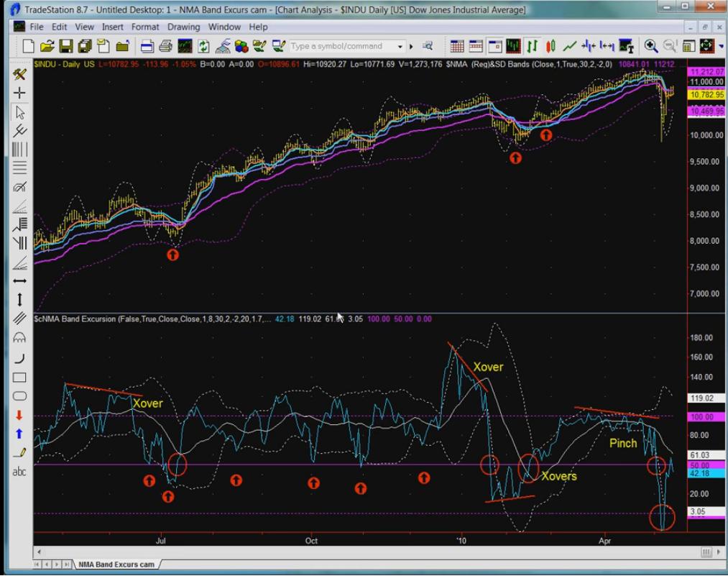Screen dimensions: 728x576
Task: Switch to NMA Band Excurs cam tab
Action: (116, 564)
